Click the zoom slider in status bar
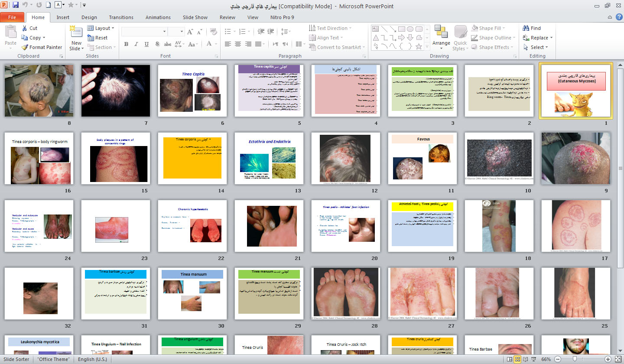Viewport: 624px width, 364px height. [x=575, y=359]
